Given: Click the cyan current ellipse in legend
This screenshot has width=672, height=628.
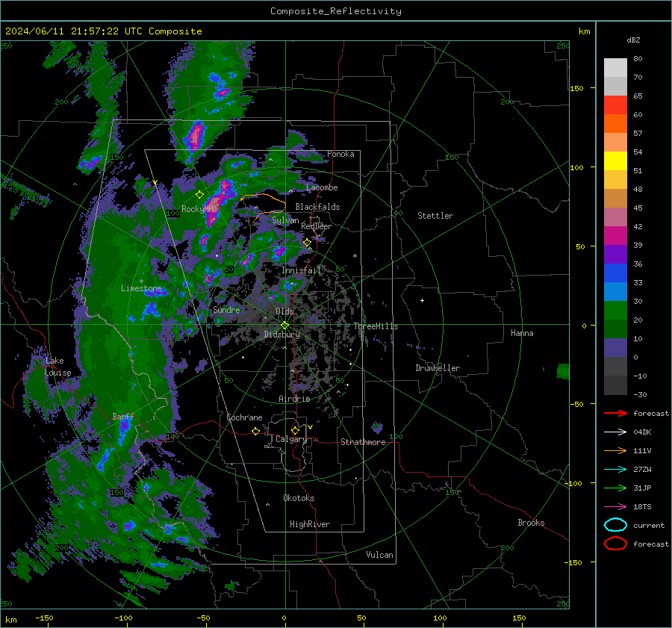Looking at the screenshot, I should click(615, 525).
